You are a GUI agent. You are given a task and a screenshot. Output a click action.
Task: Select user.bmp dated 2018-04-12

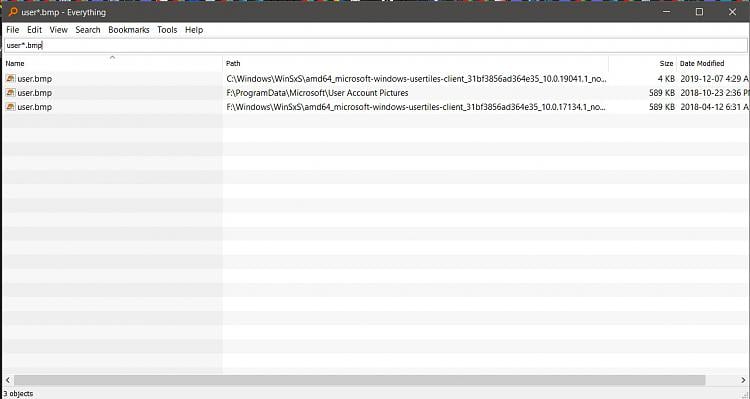(x=34, y=107)
